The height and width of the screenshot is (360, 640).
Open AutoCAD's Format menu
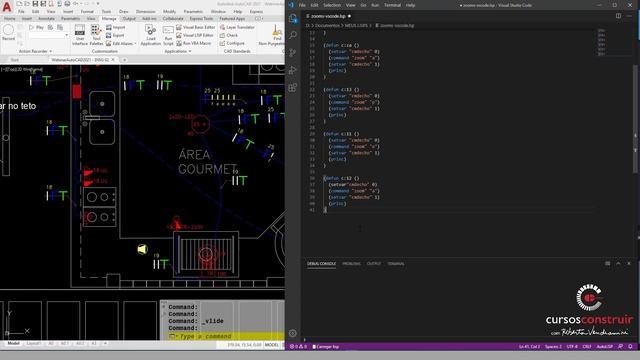click(87, 12)
